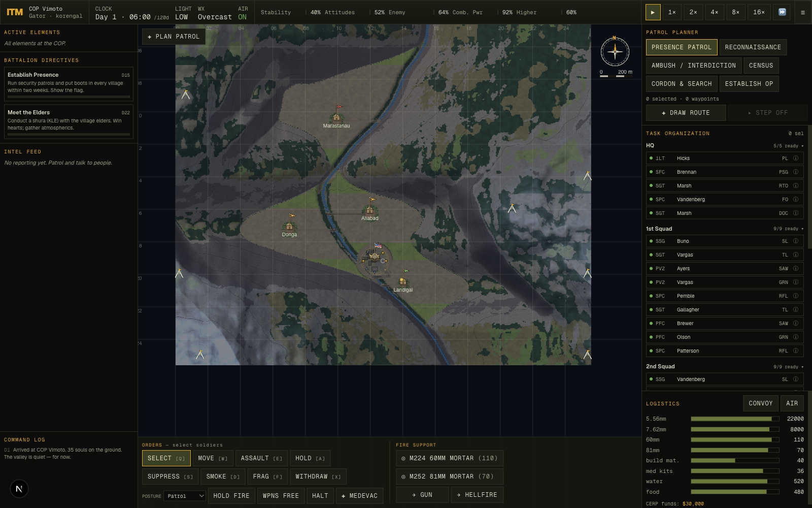This screenshot has height=508, width=812.
Task: Choose the Establish OP patrol type
Action: point(749,84)
